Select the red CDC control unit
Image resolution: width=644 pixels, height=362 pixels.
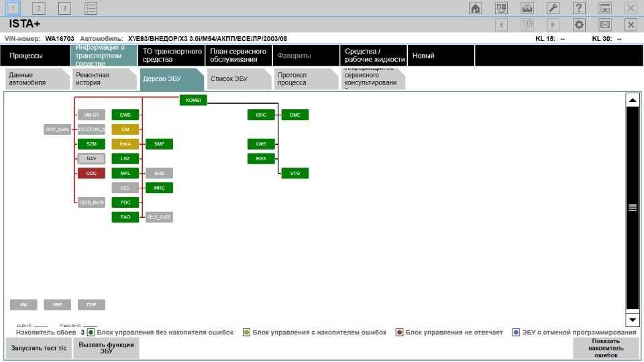tap(91, 173)
